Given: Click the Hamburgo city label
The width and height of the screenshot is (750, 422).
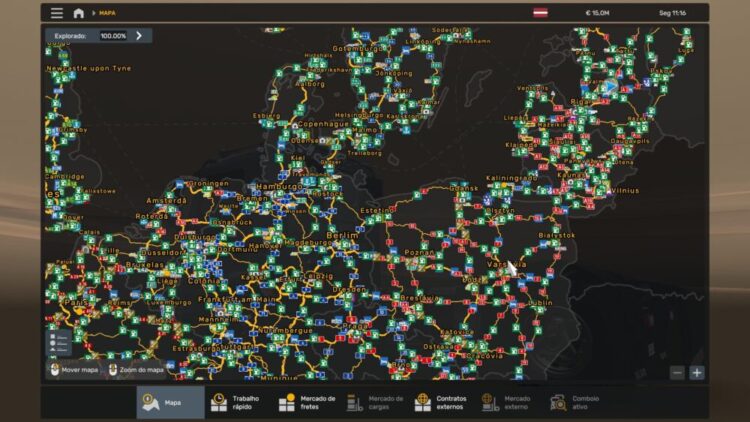Looking at the screenshot, I should pyautogui.click(x=279, y=186).
